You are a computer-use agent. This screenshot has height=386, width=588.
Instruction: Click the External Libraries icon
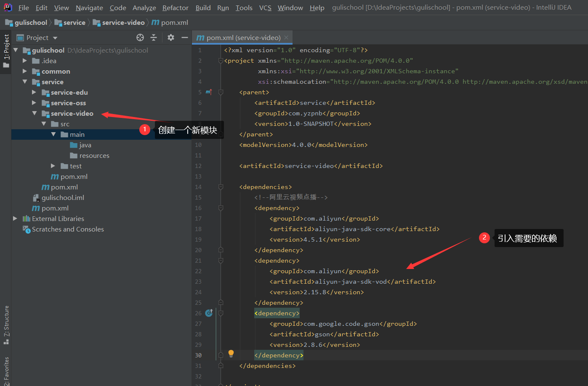27,218
